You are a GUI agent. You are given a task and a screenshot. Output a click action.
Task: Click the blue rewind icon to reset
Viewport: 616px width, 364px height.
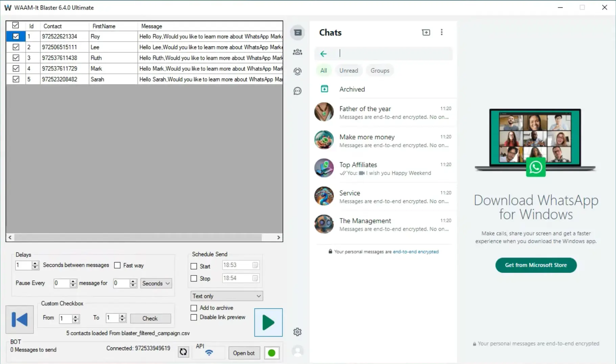[19, 319]
